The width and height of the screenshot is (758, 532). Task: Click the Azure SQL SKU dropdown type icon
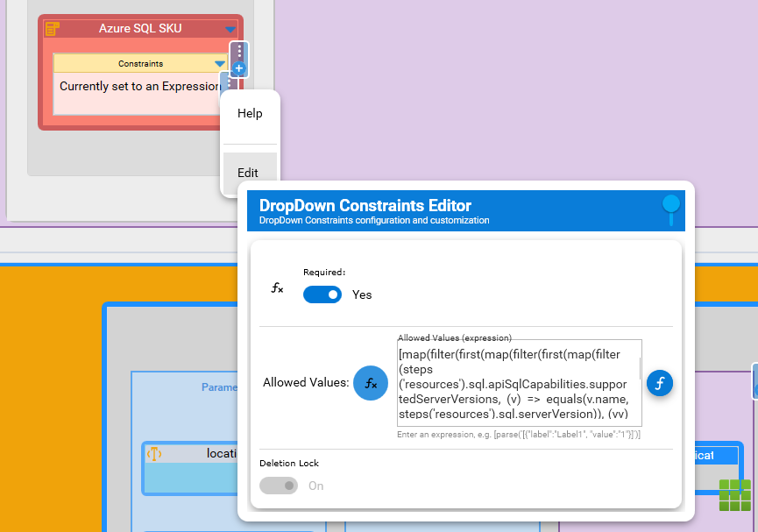point(53,29)
